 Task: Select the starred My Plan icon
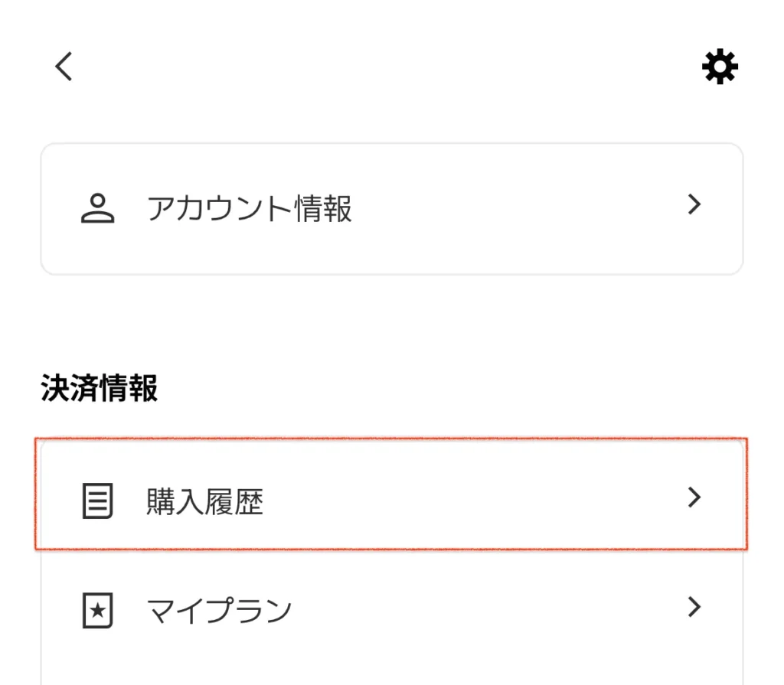click(96, 608)
